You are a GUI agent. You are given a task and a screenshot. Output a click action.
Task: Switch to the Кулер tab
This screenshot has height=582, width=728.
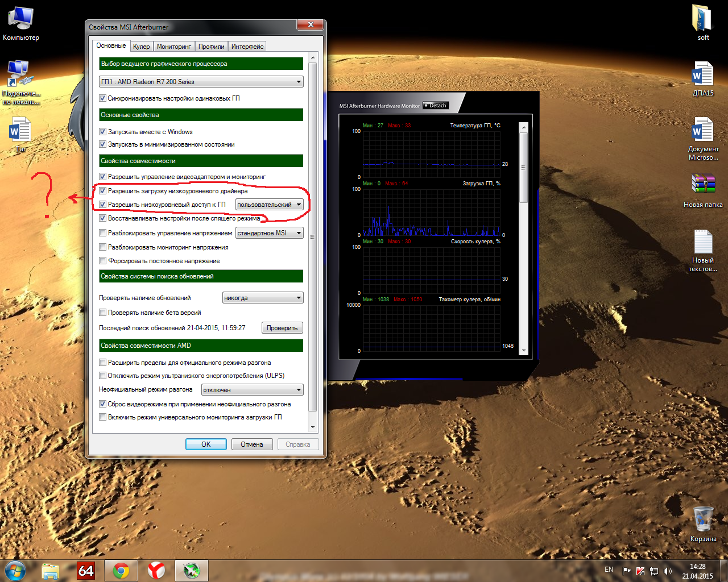pyautogui.click(x=142, y=47)
